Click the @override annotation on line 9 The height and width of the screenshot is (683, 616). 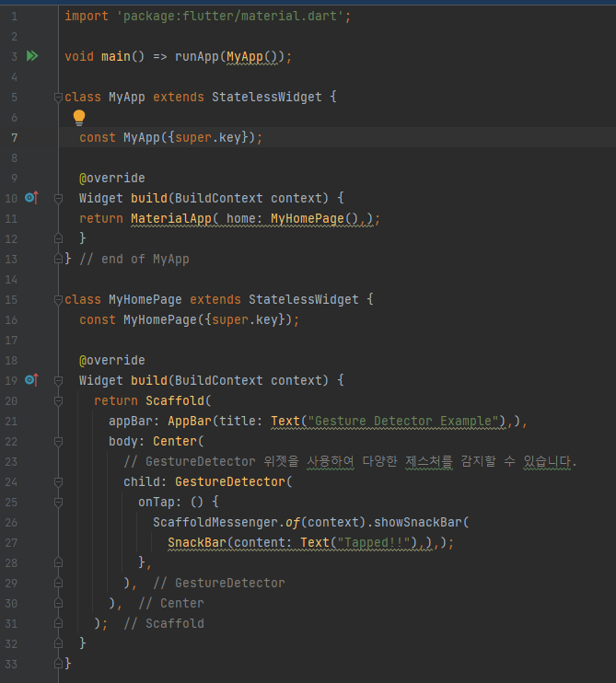coord(112,179)
